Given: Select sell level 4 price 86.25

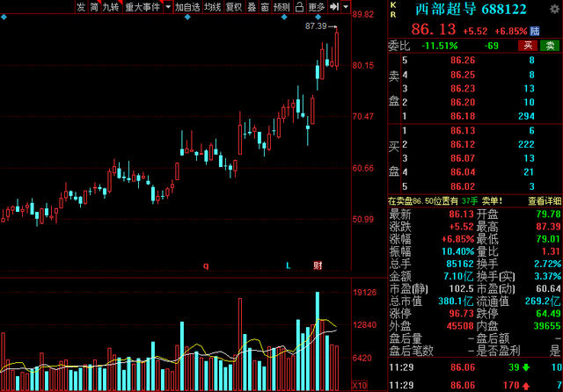Looking at the screenshot, I should pyautogui.click(x=463, y=75).
